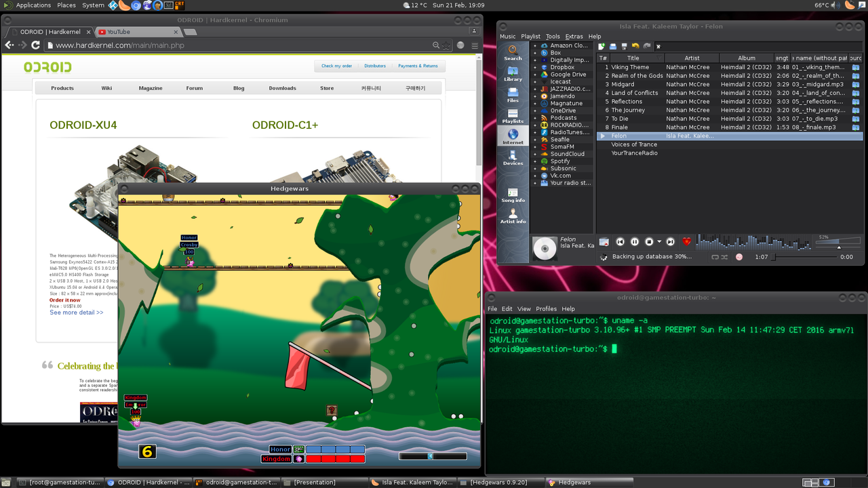Bookmark the page with the star icon

(x=446, y=45)
